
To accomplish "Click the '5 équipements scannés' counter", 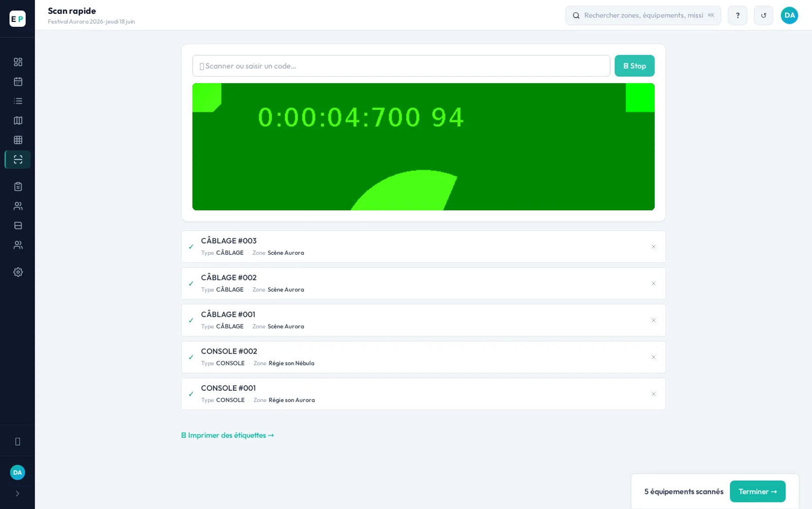I will click(684, 492).
